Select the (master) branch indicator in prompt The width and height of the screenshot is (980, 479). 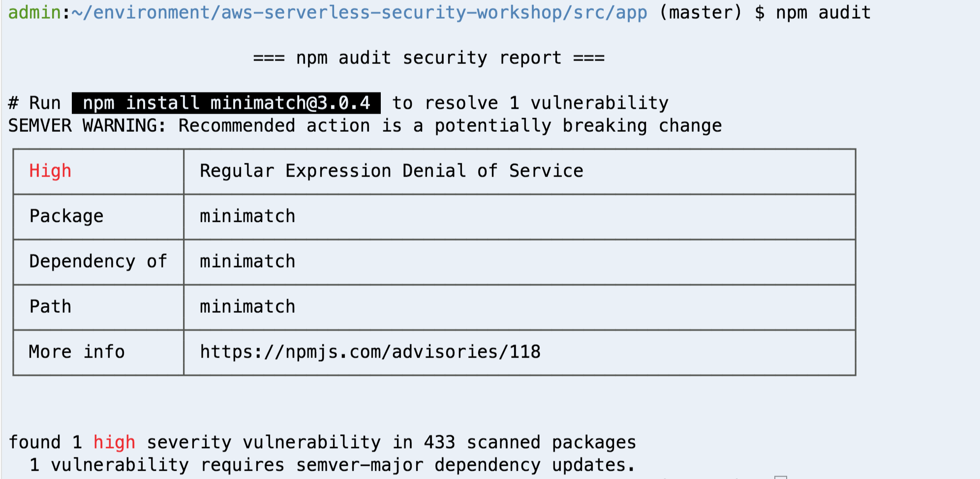coord(700,12)
